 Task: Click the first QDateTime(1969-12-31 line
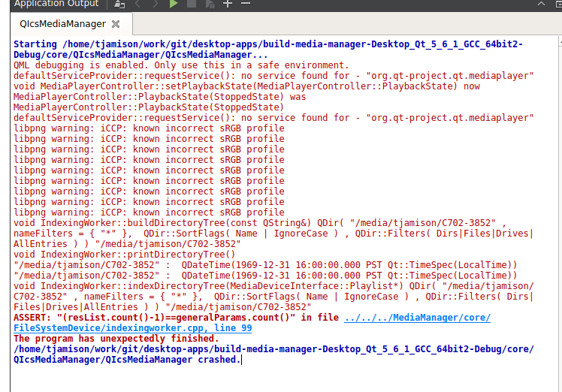265,265
